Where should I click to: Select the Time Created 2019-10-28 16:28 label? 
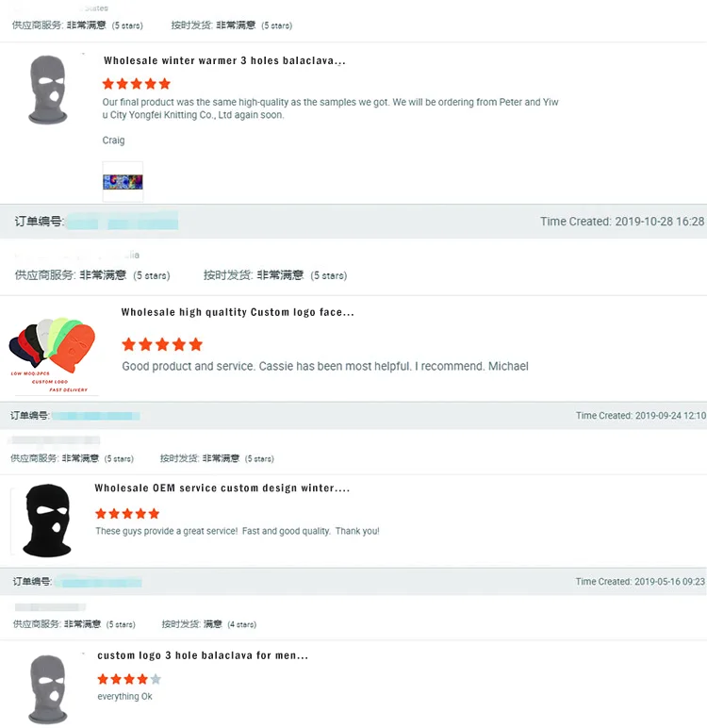pyautogui.click(x=622, y=222)
